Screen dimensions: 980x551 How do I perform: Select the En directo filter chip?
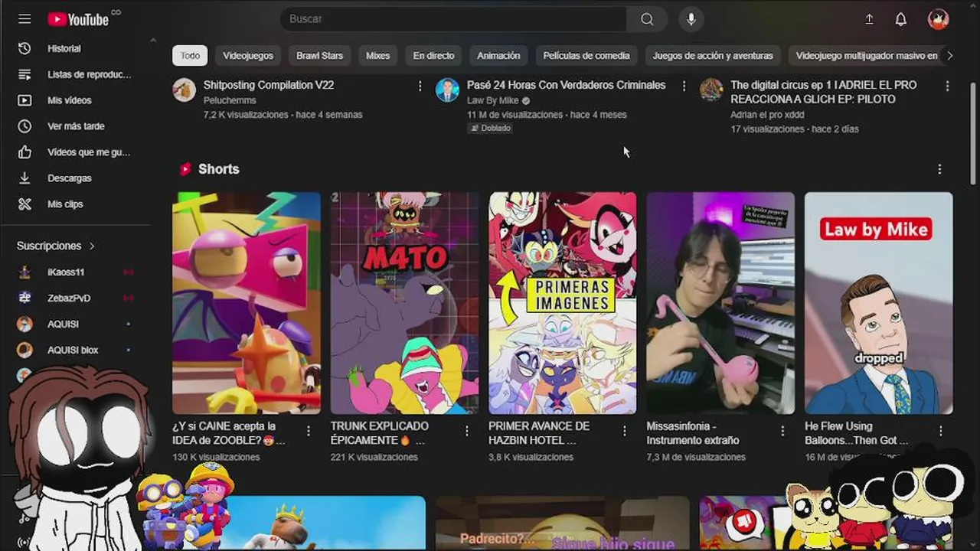(433, 56)
